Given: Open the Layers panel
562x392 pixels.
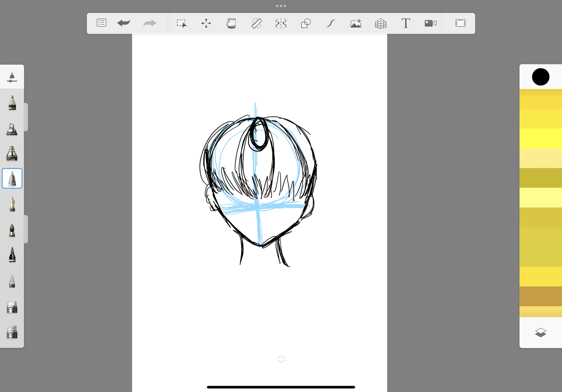Looking at the screenshot, I should click(x=541, y=332).
